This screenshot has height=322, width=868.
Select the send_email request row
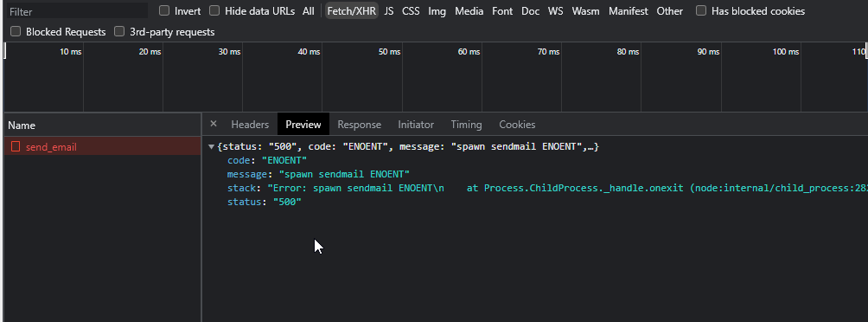pyautogui.click(x=102, y=146)
